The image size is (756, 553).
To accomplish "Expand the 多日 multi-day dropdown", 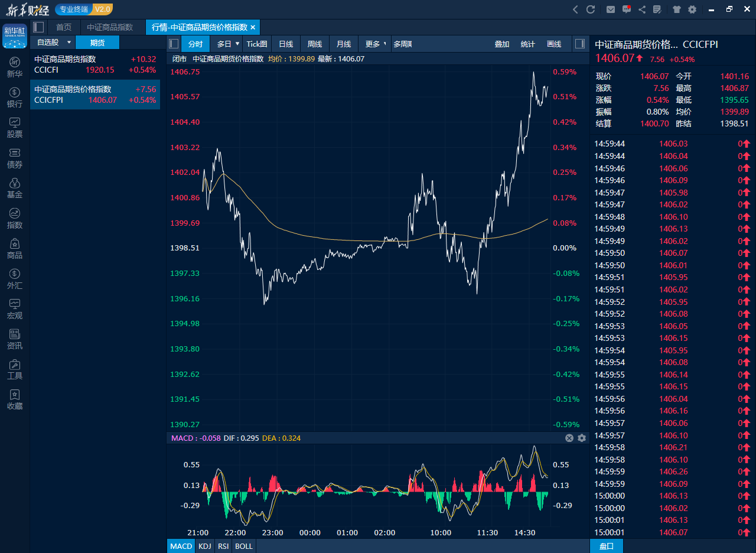I will 237,44.
